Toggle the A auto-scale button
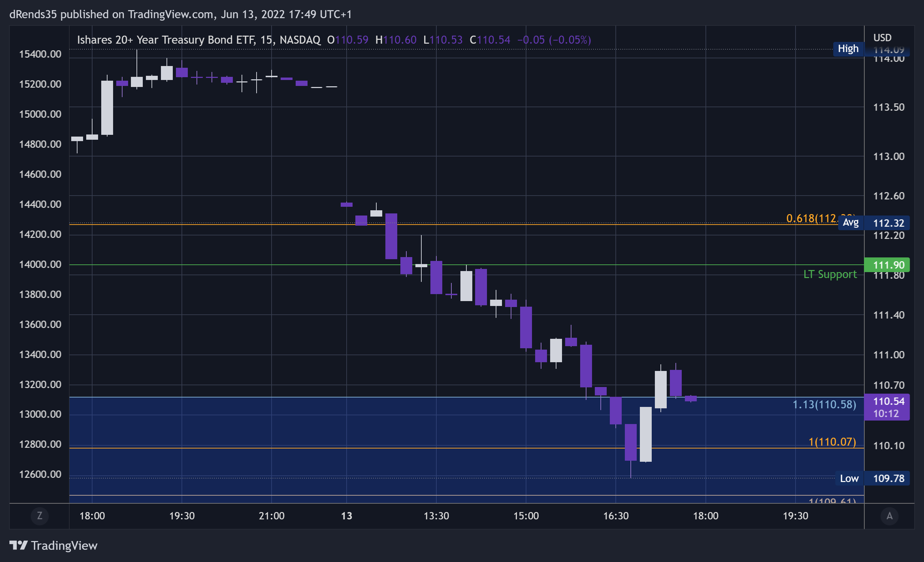Image resolution: width=924 pixels, height=562 pixels. (889, 516)
